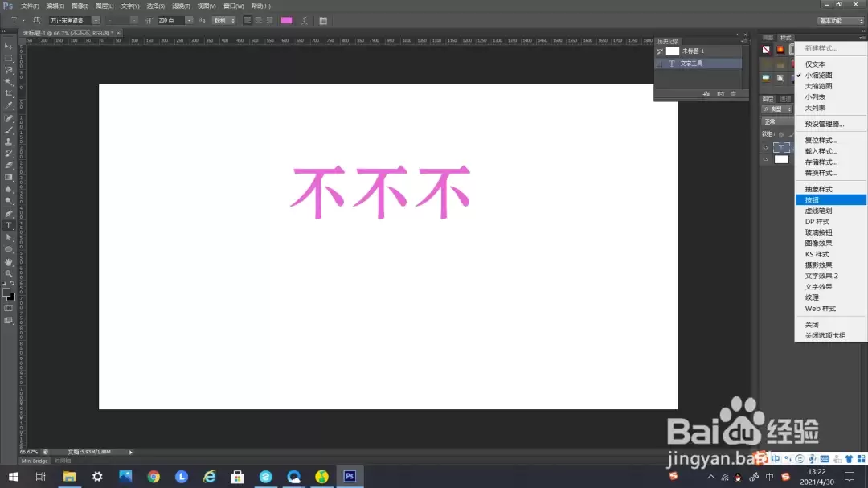The height and width of the screenshot is (488, 868).
Task: Open the 文字(Y) menu
Action: pyautogui.click(x=130, y=6)
